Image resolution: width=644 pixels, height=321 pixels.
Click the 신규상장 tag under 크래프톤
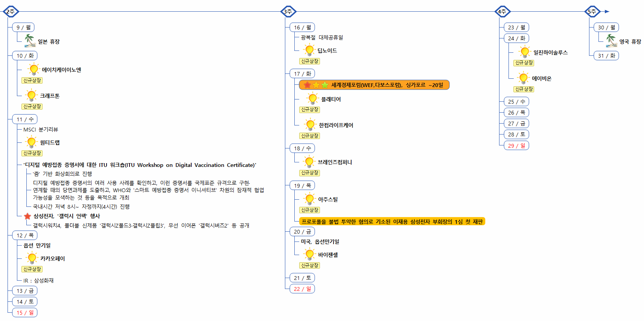(x=32, y=107)
